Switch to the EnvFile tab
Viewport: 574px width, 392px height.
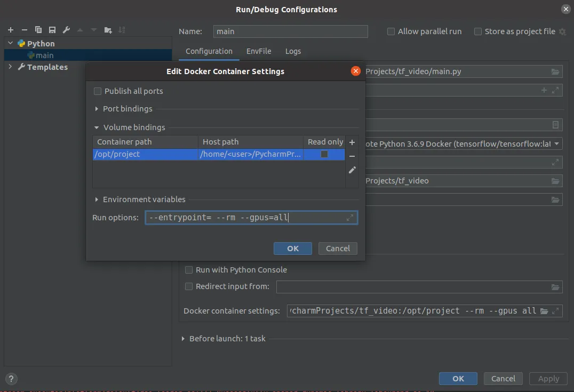coord(259,51)
